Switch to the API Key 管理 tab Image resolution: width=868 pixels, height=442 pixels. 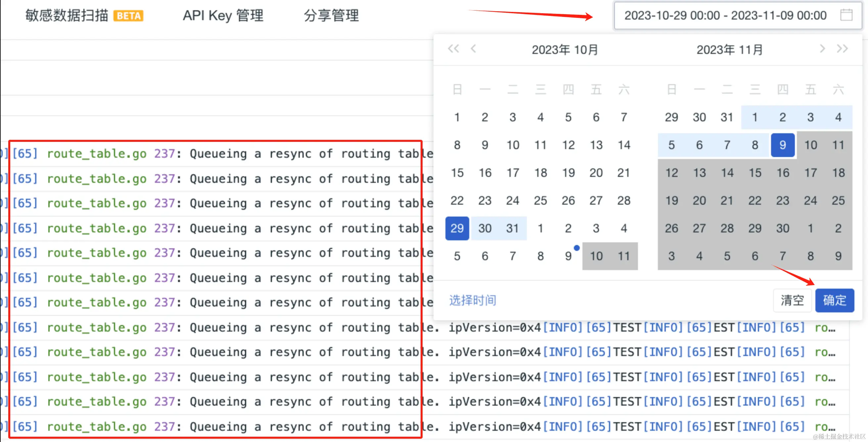[x=223, y=16]
